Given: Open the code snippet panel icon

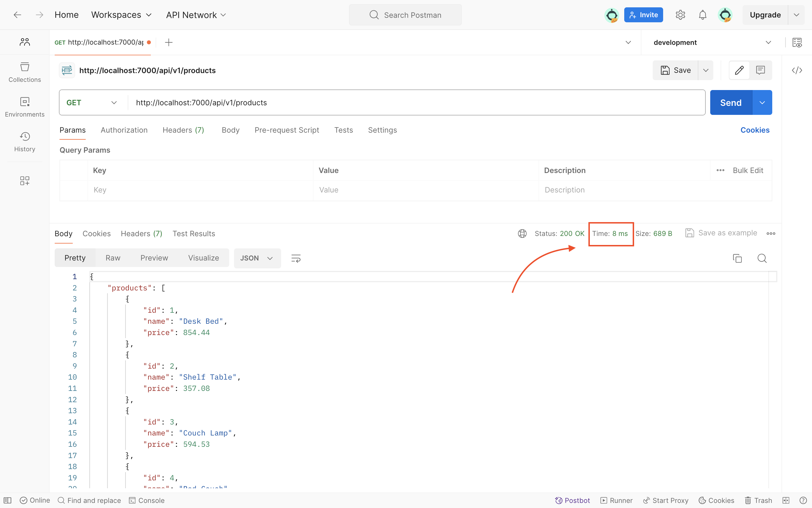Looking at the screenshot, I should (x=797, y=70).
